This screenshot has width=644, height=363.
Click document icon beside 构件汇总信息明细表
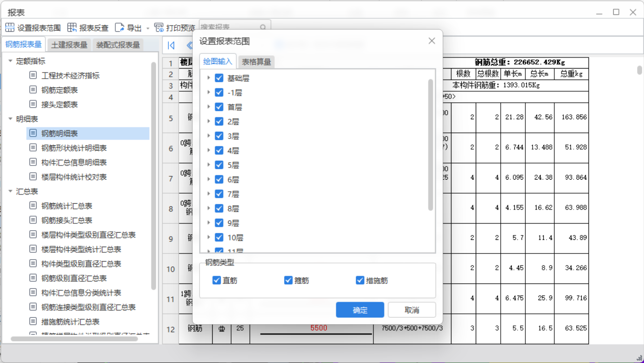(33, 162)
